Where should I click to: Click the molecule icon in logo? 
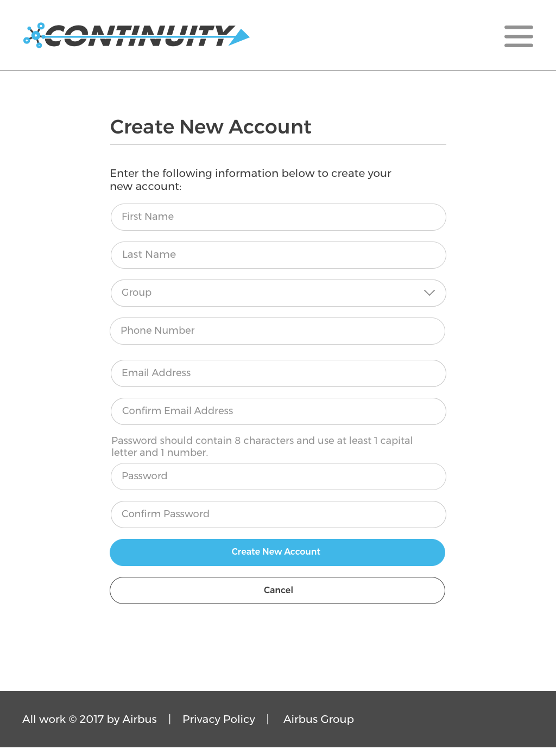click(34, 35)
